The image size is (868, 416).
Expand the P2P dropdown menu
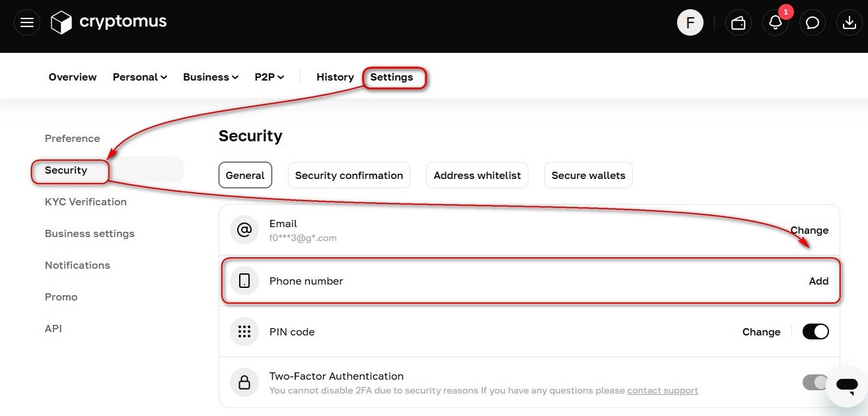click(270, 77)
